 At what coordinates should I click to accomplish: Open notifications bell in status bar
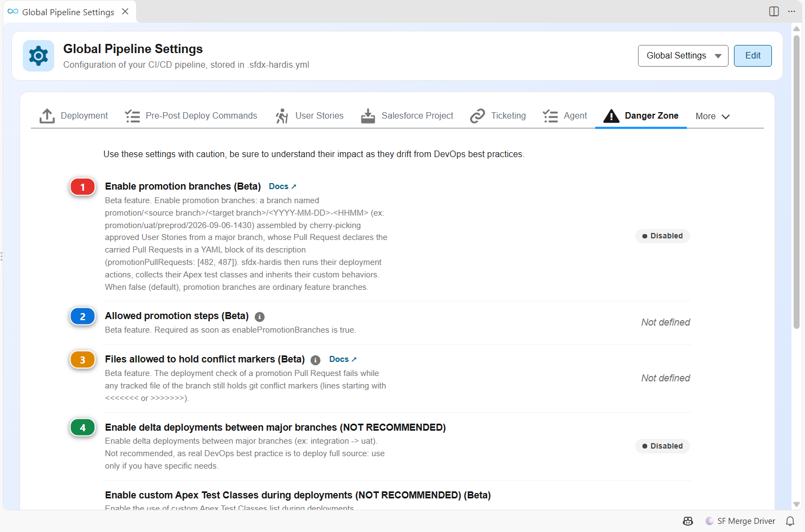[790, 521]
